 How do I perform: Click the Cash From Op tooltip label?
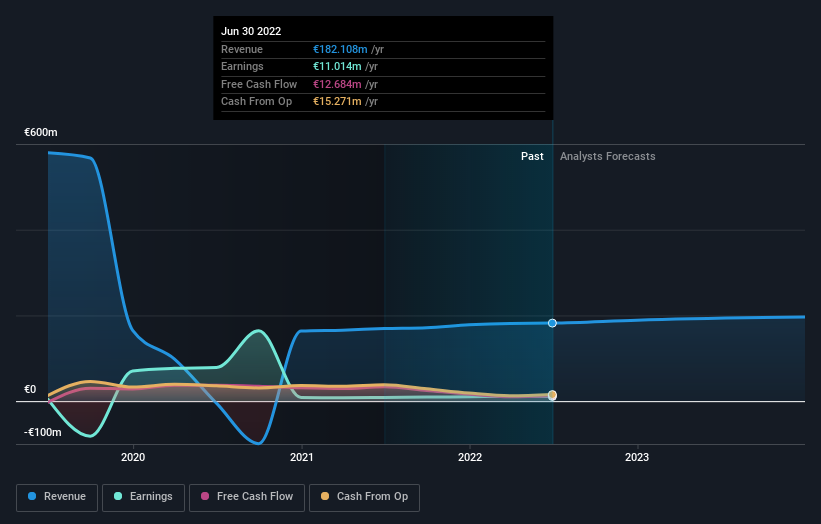257,102
